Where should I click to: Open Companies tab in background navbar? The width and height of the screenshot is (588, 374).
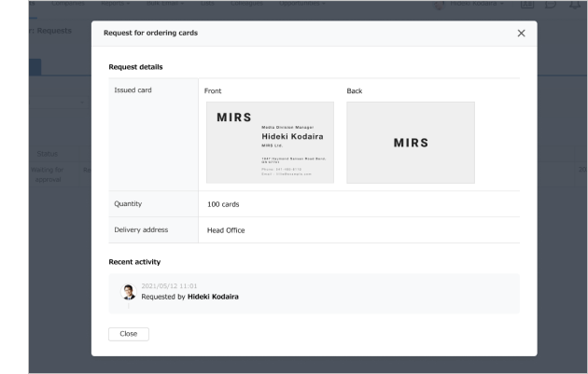coord(68,4)
